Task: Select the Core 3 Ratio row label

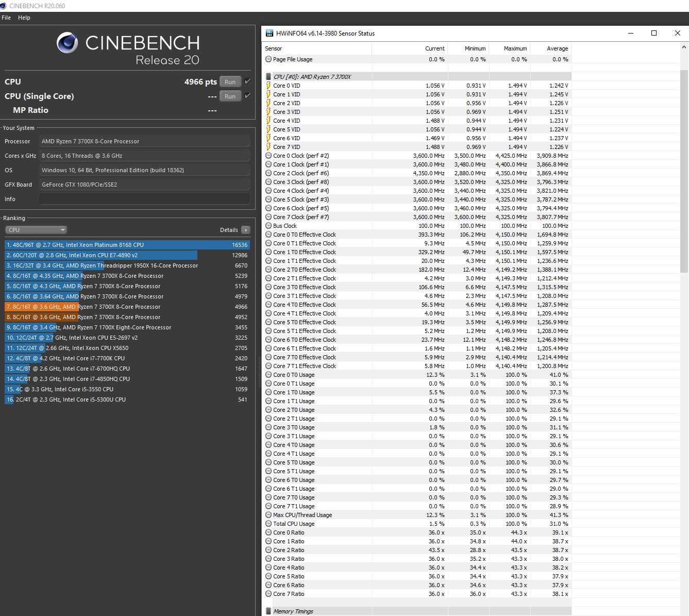Action: click(289, 559)
